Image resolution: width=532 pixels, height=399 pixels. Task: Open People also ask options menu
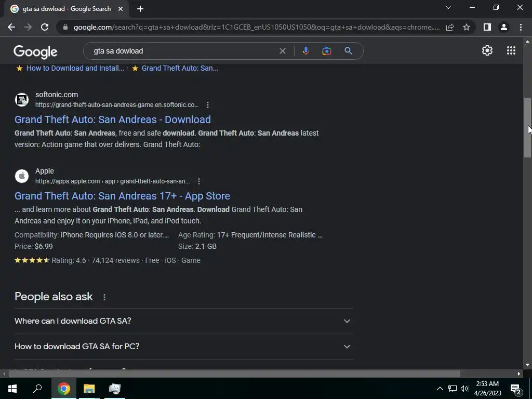click(104, 297)
